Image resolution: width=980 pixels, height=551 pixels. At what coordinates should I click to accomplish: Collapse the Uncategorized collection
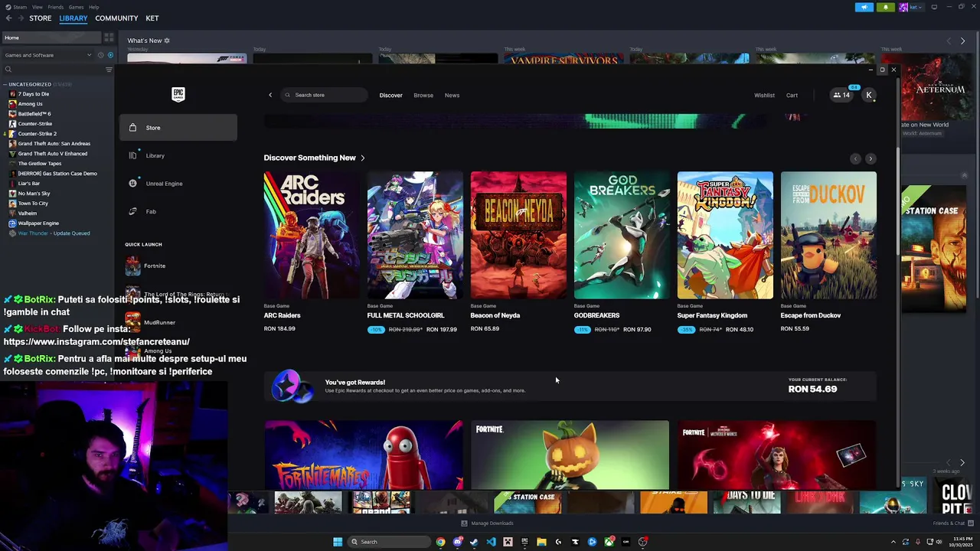coord(5,84)
